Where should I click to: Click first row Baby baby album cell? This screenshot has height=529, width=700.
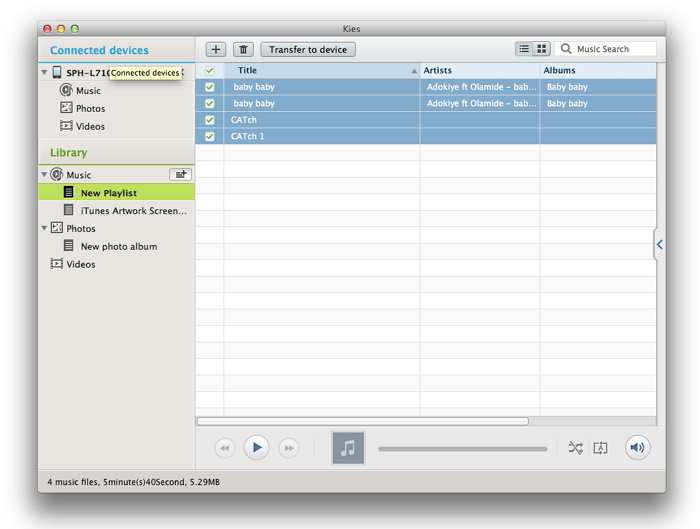(598, 87)
